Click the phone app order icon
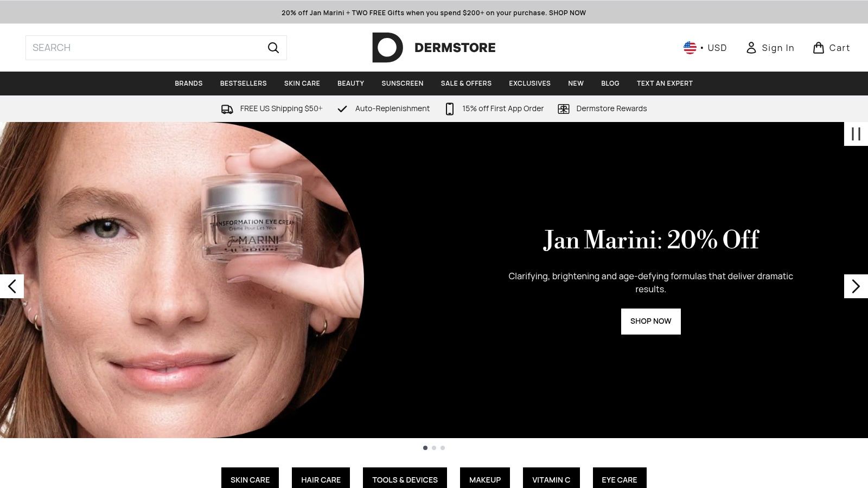The image size is (868, 488). (449, 109)
